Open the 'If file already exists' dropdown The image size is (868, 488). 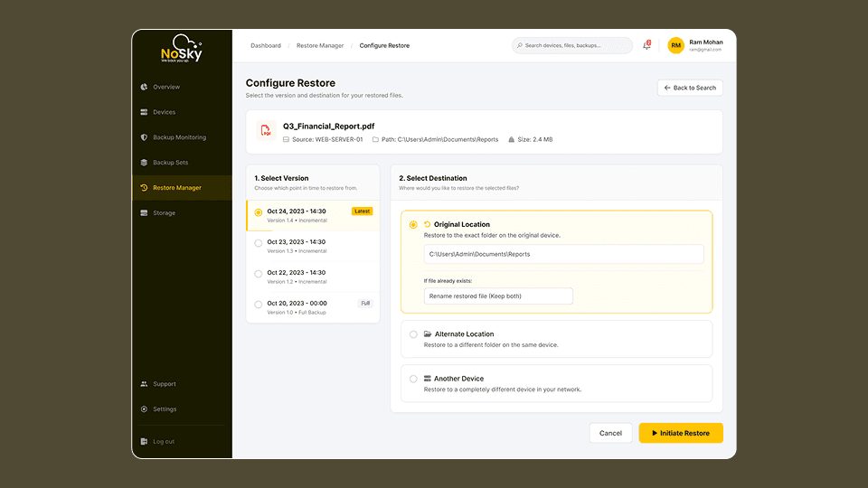click(x=498, y=296)
